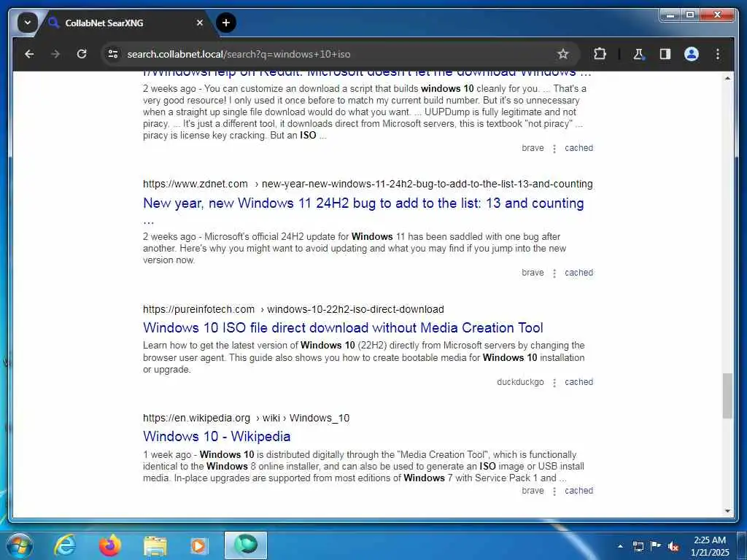Reload the search results page
The image size is (747, 560).
(82, 54)
